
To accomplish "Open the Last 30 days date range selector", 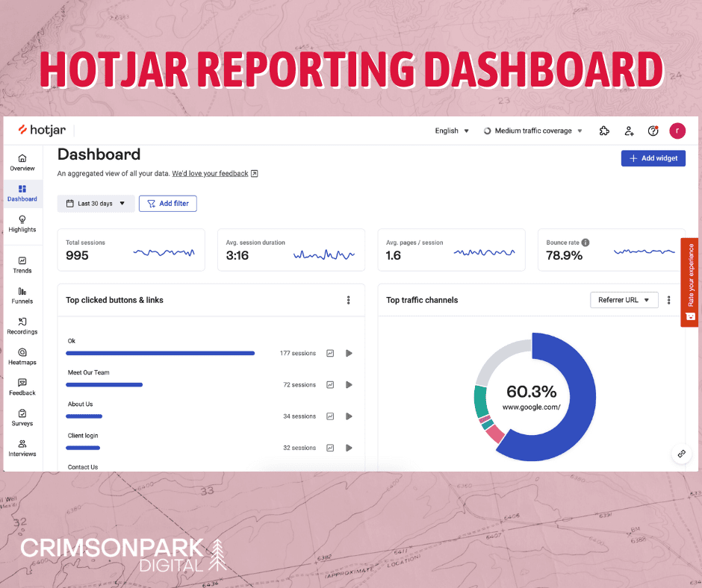I will pyautogui.click(x=96, y=203).
